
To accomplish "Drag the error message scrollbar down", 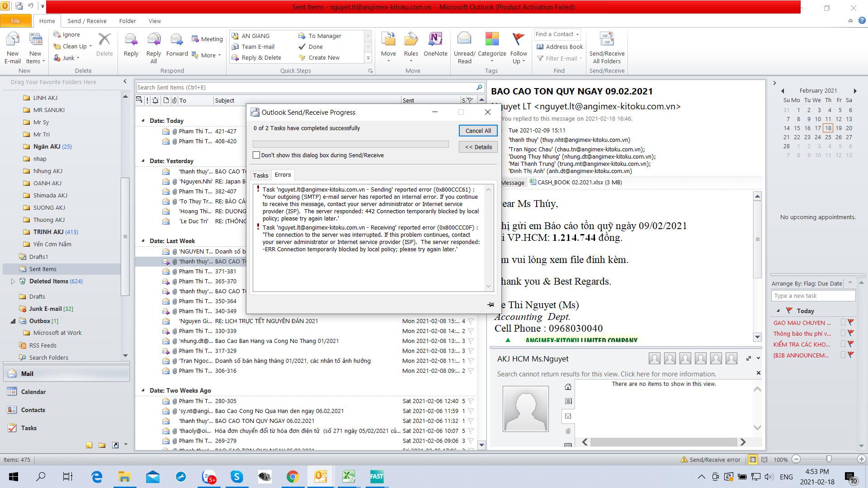I will pyautogui.click(x=488, y=286).
